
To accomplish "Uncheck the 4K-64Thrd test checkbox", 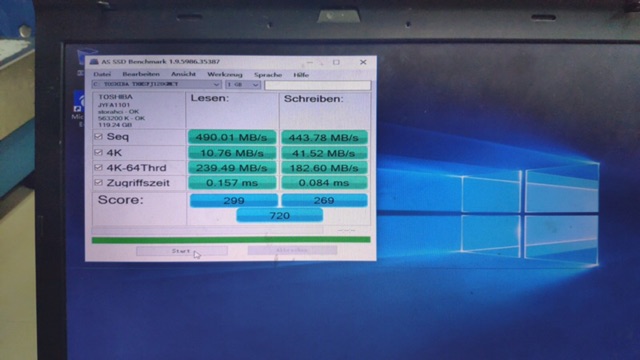I will click(98, 167).
